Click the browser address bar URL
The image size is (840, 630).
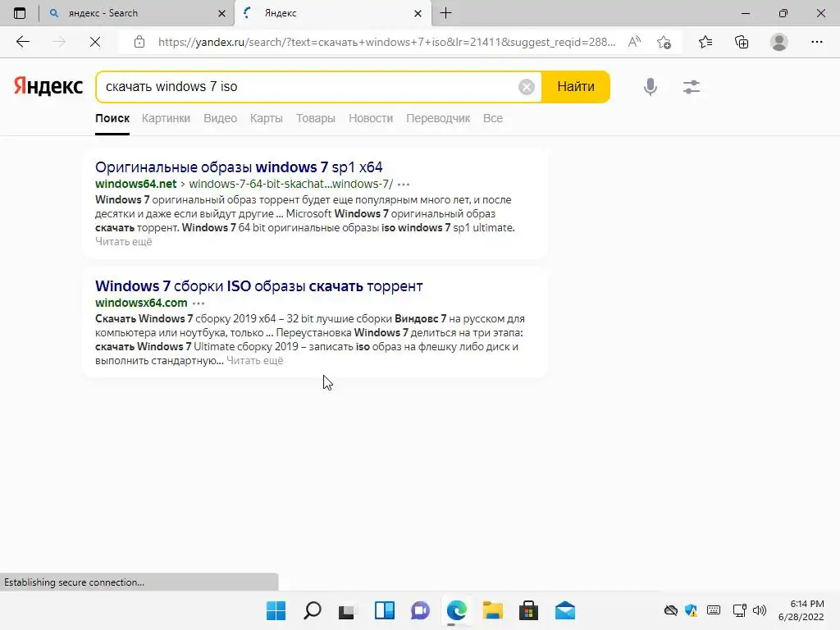click(387, 42)
